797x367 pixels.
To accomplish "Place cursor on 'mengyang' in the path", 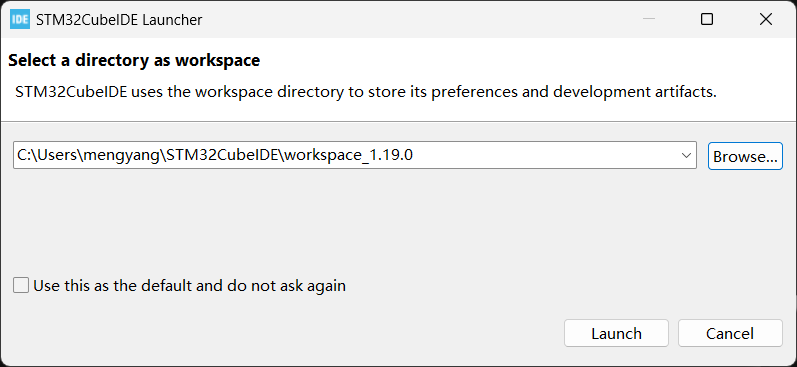I will (122, 155).
